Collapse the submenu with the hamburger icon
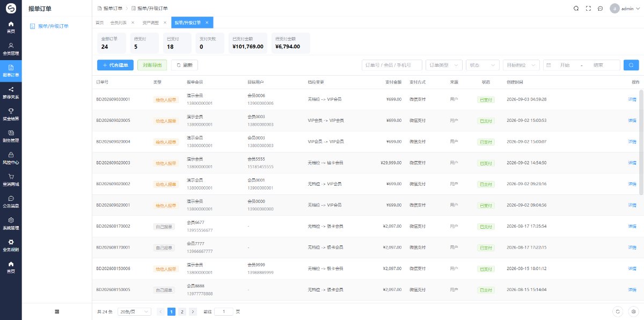Viewport: 644px width, 320px height. click(57, 311)
